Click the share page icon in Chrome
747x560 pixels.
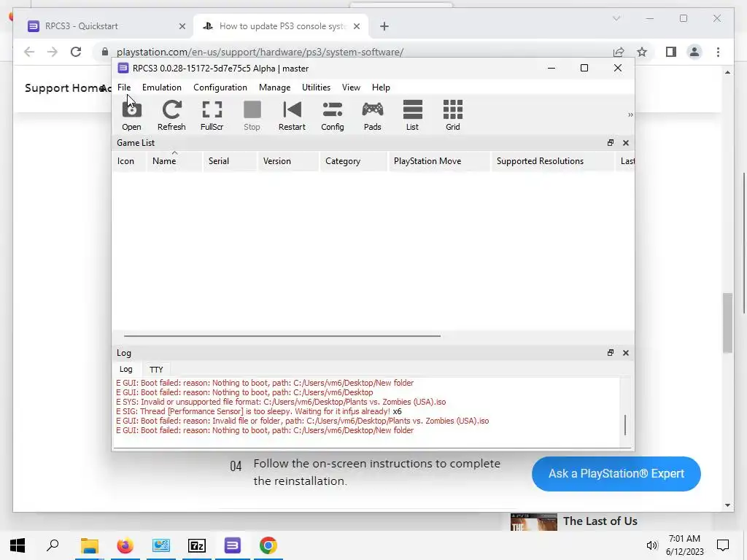pyautogui.click(x=619, y=52)
